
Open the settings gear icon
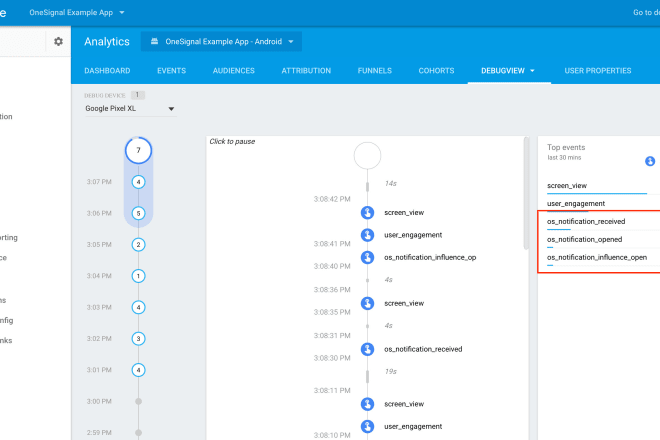click(59, 41)
